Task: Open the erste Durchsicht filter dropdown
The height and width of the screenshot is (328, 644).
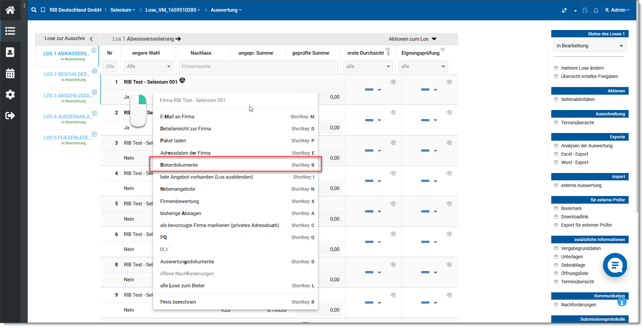Action: point(368,66)
